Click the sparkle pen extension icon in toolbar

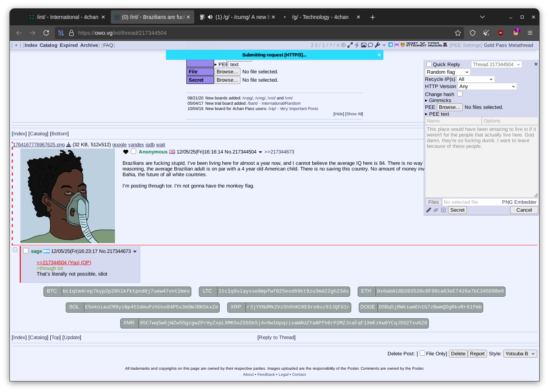click(486, 33)
